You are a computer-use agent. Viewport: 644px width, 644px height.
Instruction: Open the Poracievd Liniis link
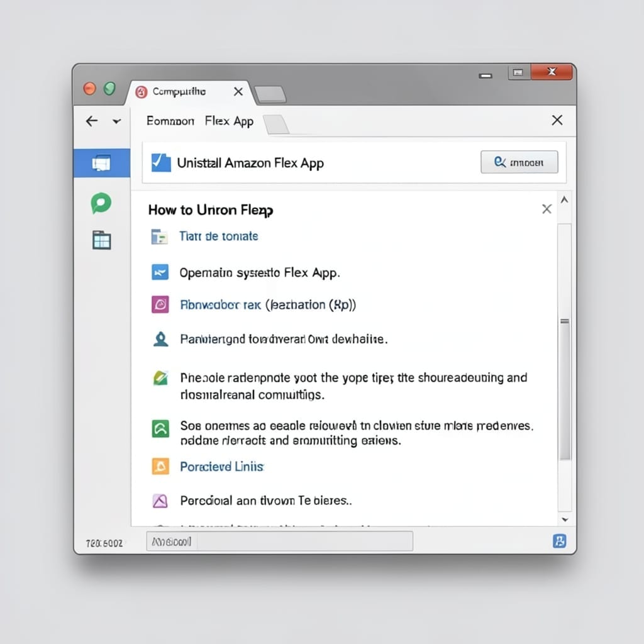coord(222,467)
